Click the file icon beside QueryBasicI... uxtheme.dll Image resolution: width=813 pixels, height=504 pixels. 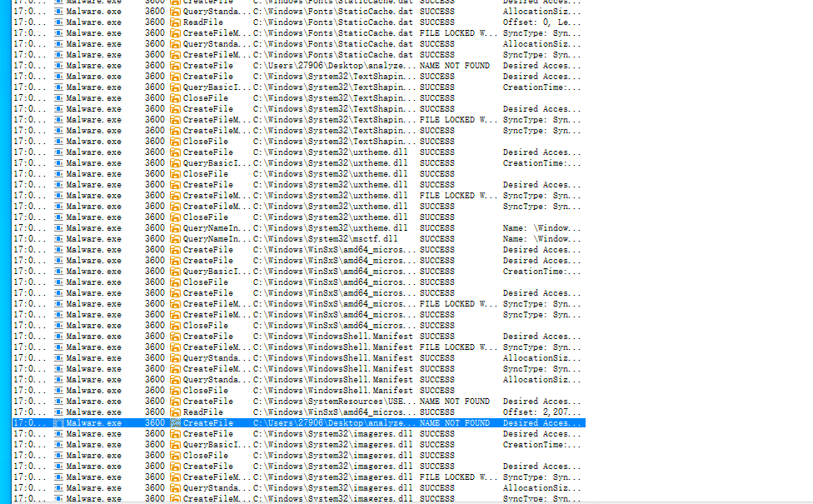(x=175, y=162)
